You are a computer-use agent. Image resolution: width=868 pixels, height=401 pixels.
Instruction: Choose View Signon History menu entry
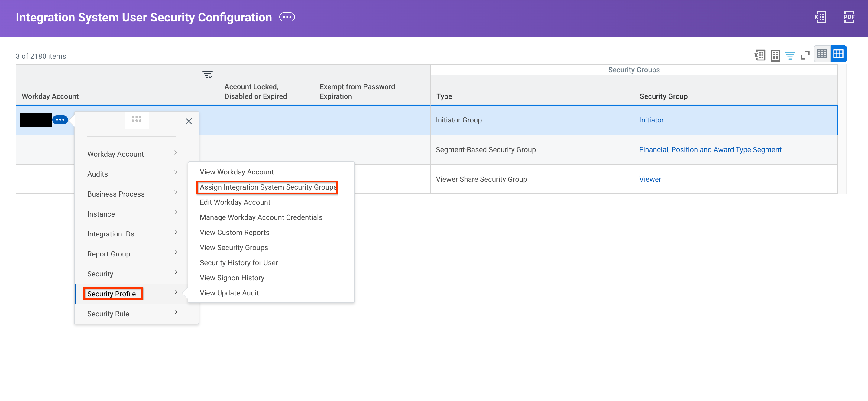pyautogui.click(x=232, y=278)
